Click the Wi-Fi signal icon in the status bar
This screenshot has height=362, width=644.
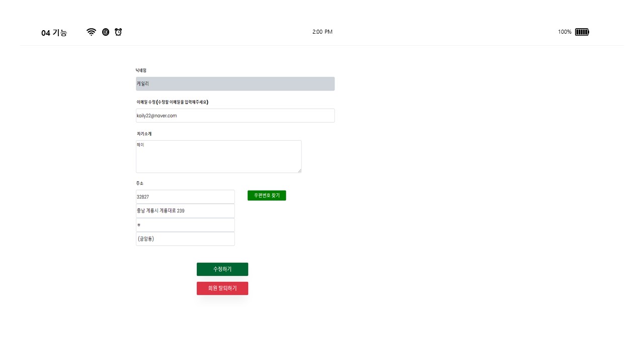click(x=91, y=31)
